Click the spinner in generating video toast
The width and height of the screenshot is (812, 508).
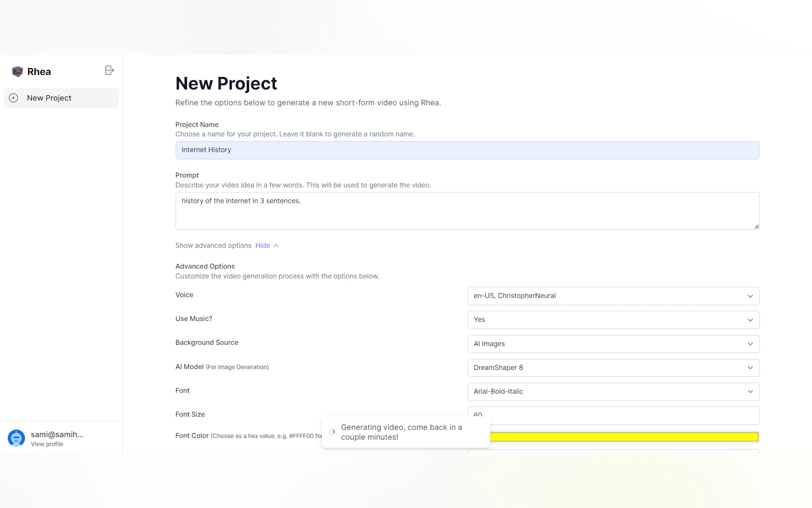click(x=332, y=432)
